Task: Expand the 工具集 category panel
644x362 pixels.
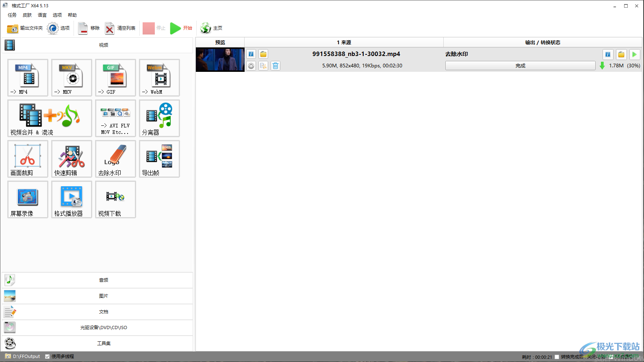Action: point(98,343)
